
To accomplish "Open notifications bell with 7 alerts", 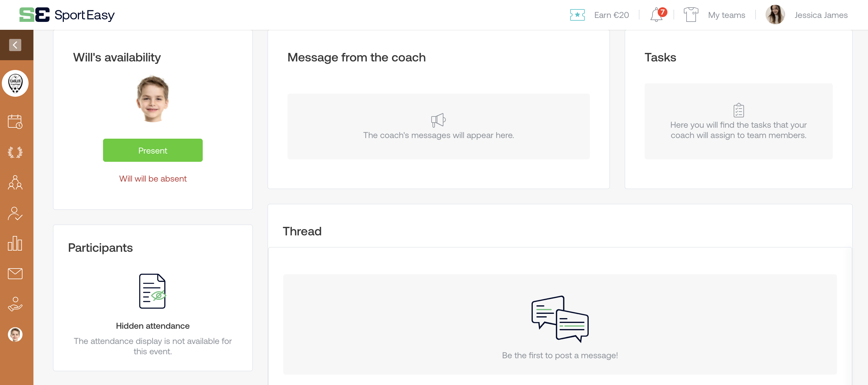I will click(657, 15).
